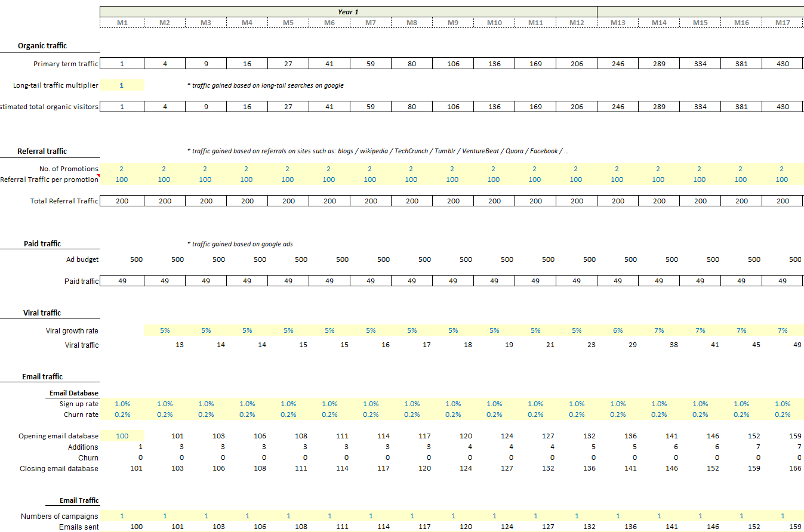804x532 pixels.
Task: Select Primary term traffic value 430
Action: click(783, 64)
